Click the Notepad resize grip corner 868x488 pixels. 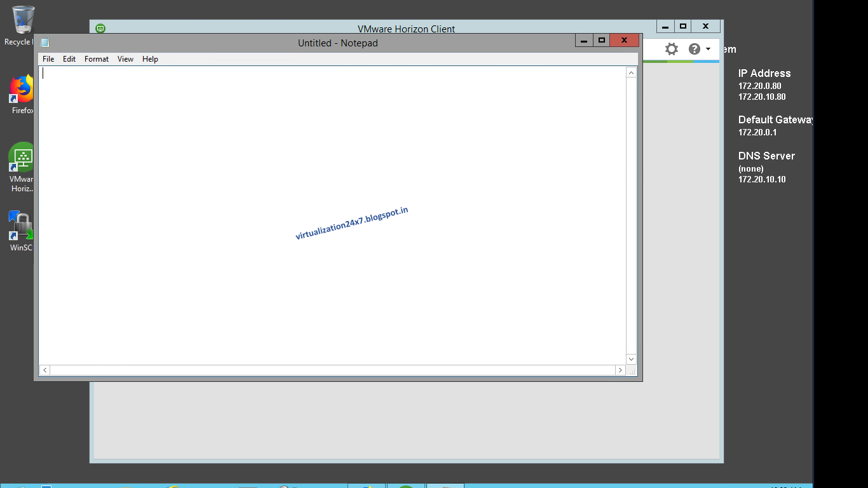coord(632,370)
